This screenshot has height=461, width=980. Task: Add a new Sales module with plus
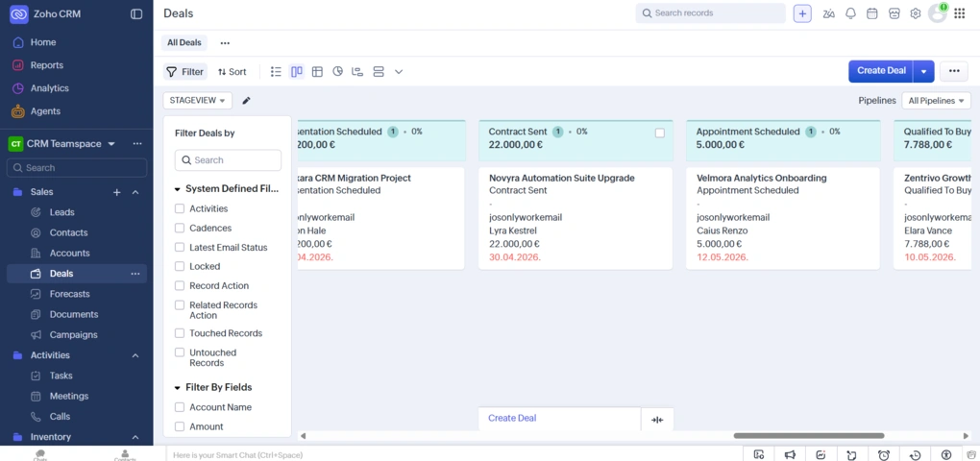[117, 192]
